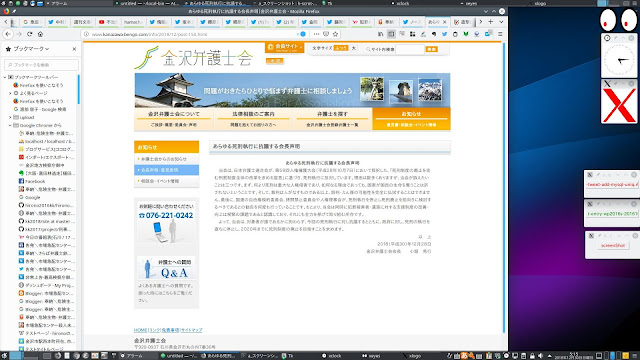Click the Twitter extension icon in toolbar

click(x=444, y=34)
